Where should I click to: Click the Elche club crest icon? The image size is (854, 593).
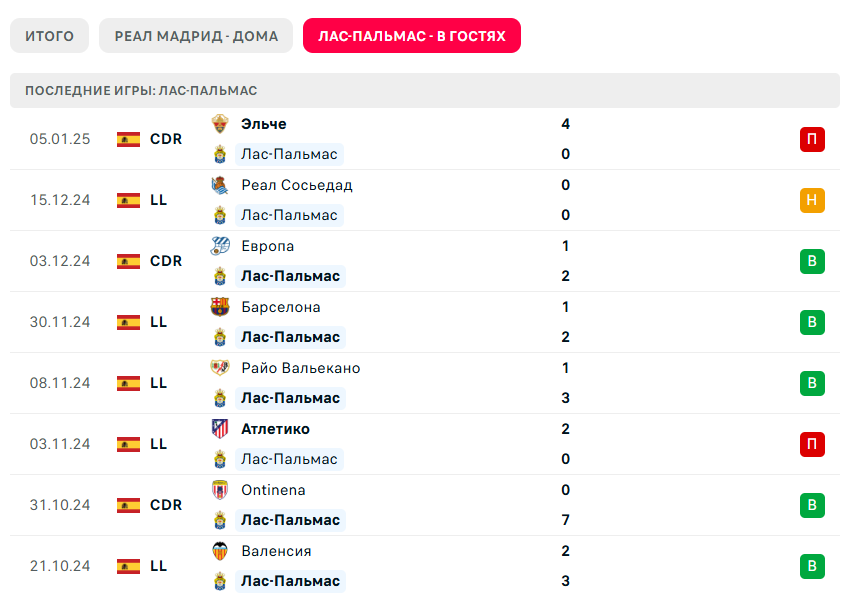[220, 124]
